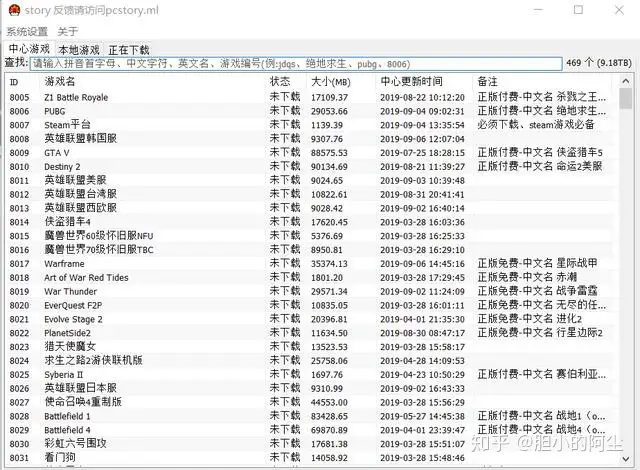This screenshot has height=470, width=640.
Task: Click update time 2019-05-27 14:45:38
Action: tap(422, 417)
